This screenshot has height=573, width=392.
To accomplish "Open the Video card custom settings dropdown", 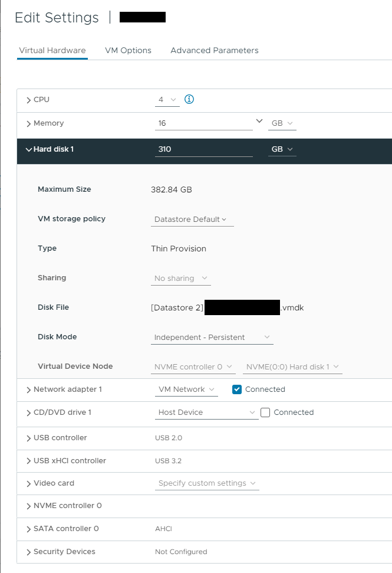I will (x=206, y=483).
